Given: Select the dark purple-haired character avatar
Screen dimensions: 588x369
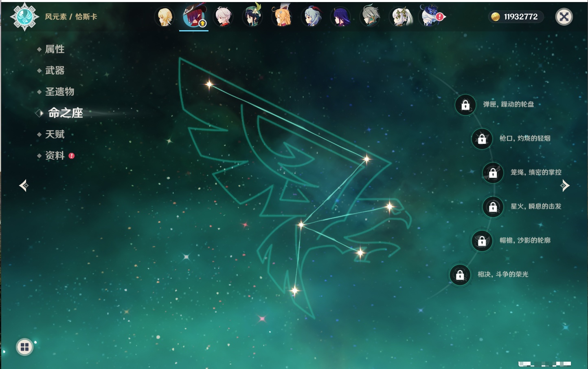Looking at the screenshot, I should point(341,17).
